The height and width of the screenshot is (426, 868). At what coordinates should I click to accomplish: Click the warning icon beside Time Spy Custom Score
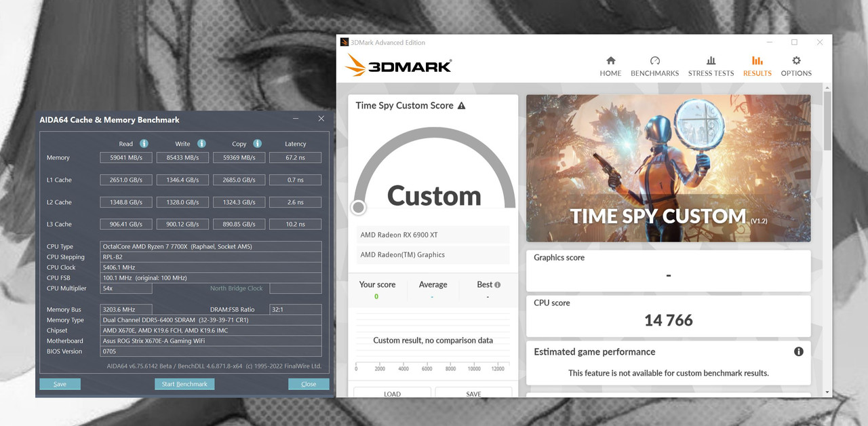[462, 106]
